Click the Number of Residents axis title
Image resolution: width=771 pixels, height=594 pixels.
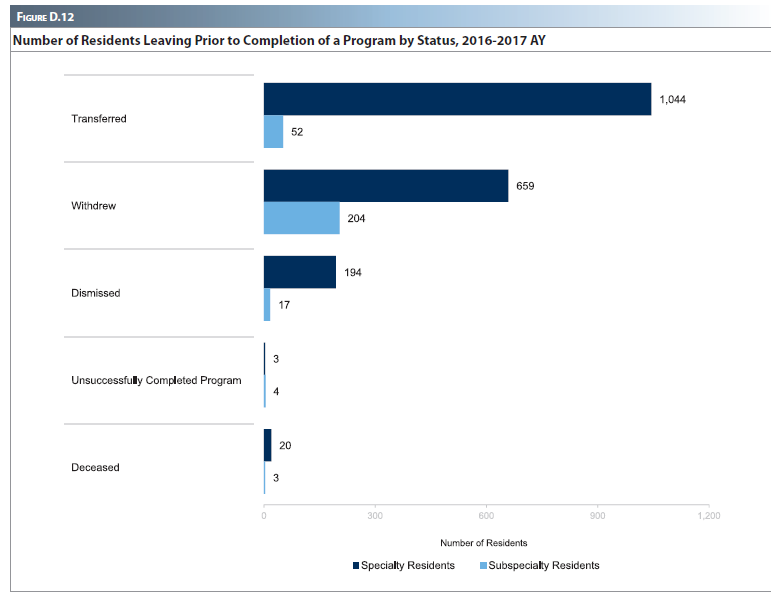[x=483, y=543]
